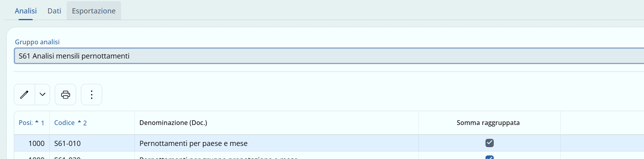The width and height of the screenshot is (644, 159).
Task: Select the Esportazione tab
Action: (94, 11)
